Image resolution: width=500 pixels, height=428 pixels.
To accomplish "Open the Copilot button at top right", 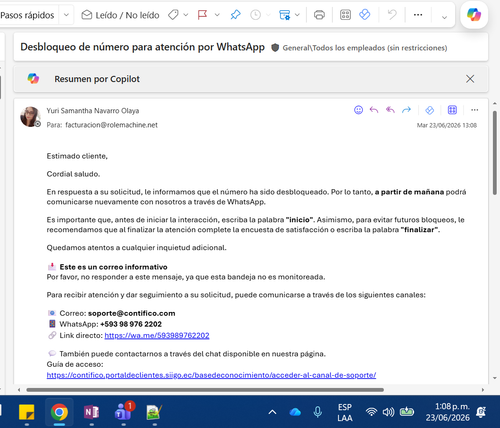I will point(474,15).
